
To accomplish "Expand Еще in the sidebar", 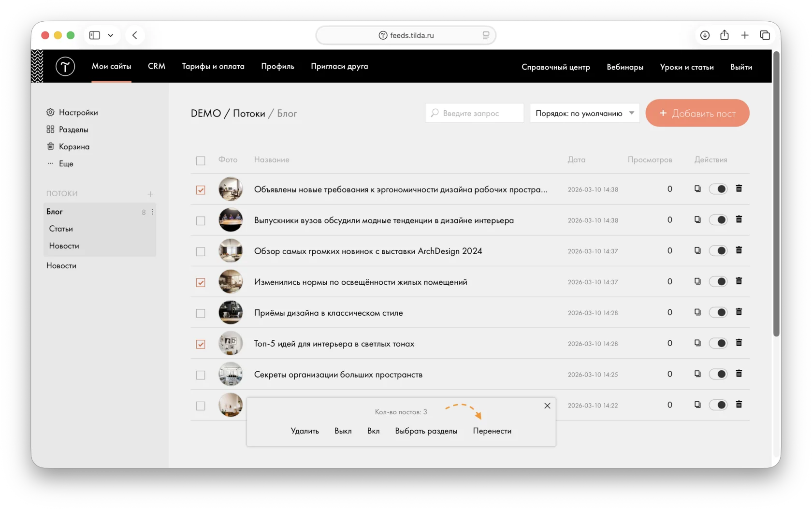I will (x=66, y=164).
